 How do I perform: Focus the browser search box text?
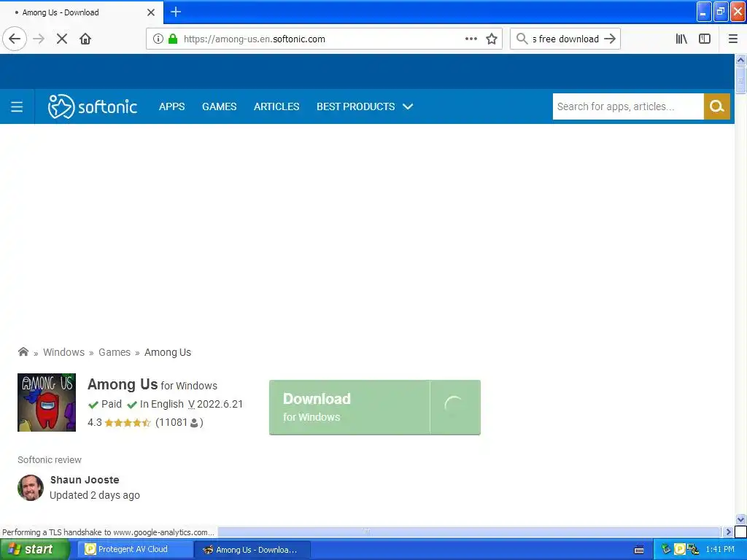point(565,39)
